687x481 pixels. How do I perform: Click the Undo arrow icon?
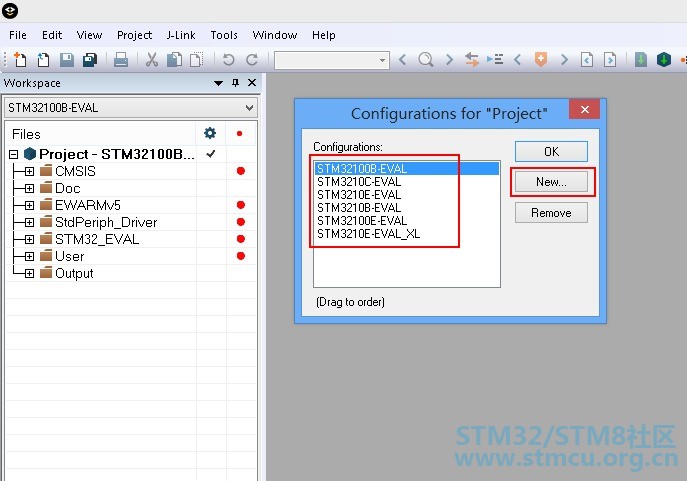click(228, 59)
